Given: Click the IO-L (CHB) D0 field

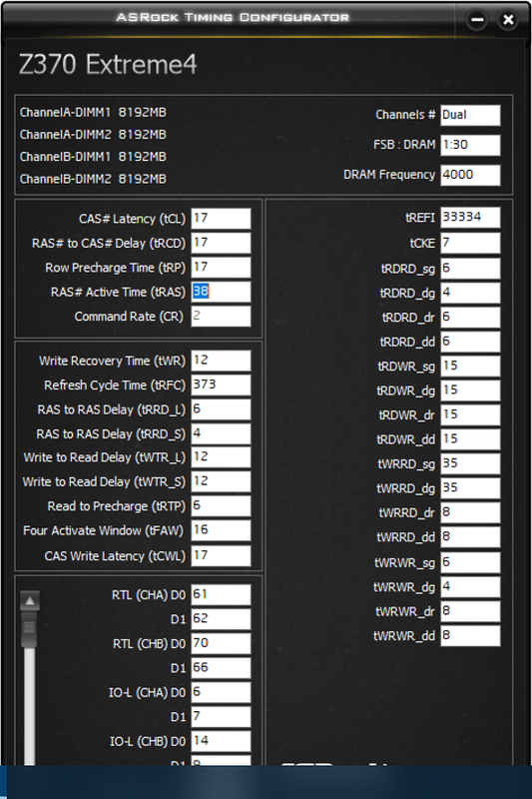Looking at the screenshot, I should (x=221, y=741).
